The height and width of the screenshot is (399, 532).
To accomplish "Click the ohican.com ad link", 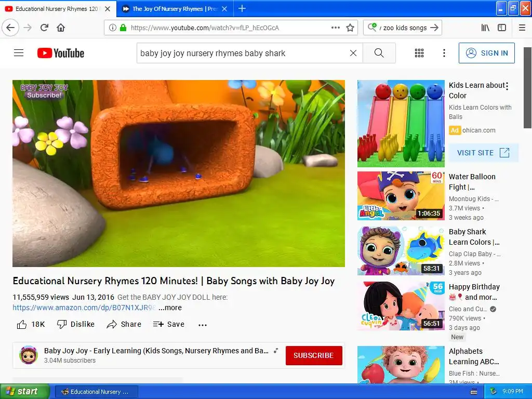I will (478, 130).
